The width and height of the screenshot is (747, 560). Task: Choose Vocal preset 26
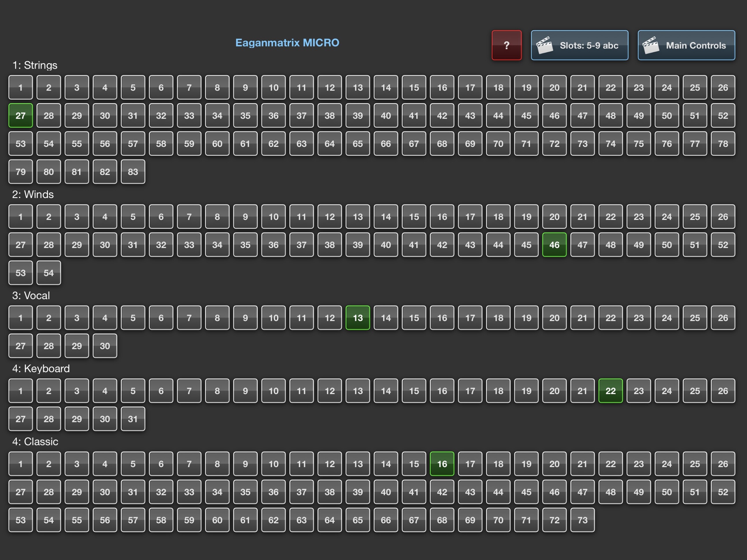pos(723,318)
